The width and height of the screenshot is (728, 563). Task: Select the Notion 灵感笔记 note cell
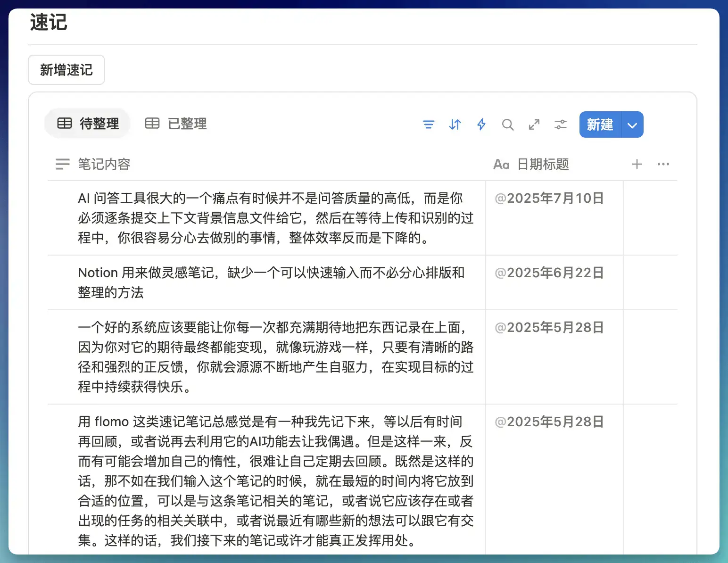tap(271, 282)
